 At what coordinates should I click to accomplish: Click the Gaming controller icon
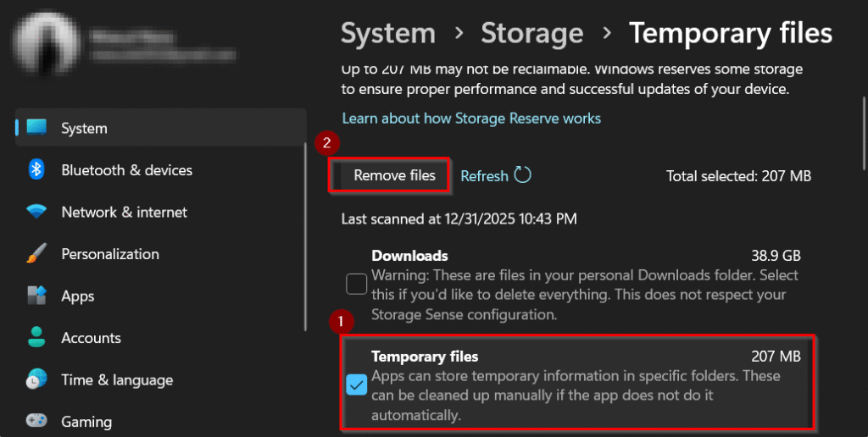point(36,421)
